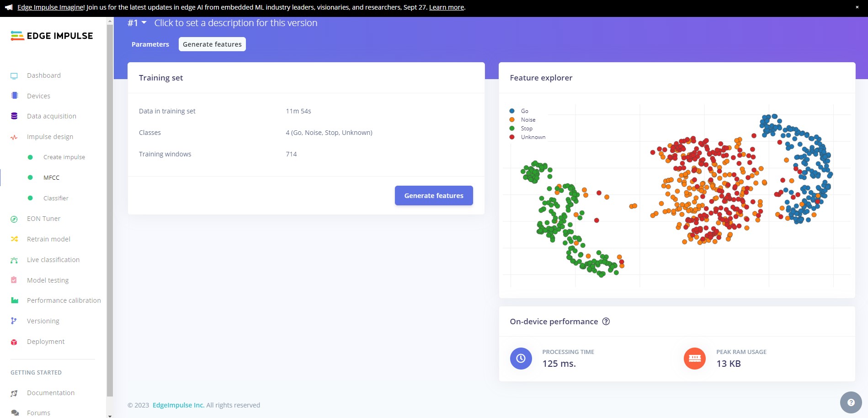Click the On-device performance help icon
This screenshot has width=868, height=418.
point(606,322)
